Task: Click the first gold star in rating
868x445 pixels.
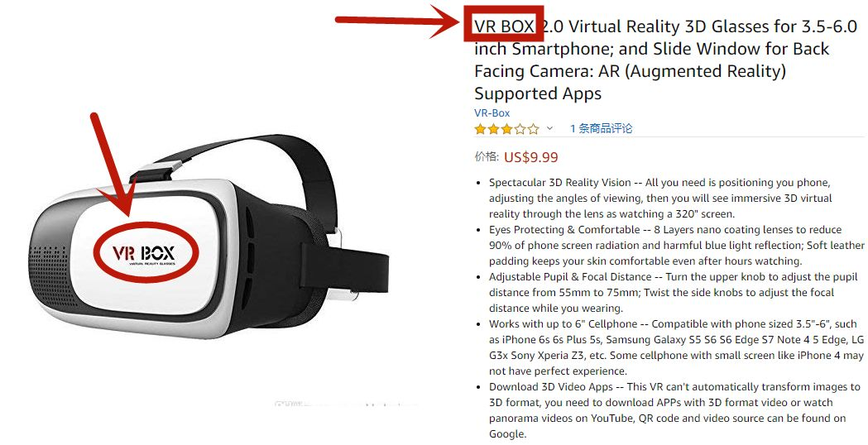Action: (x=480, y=129)
